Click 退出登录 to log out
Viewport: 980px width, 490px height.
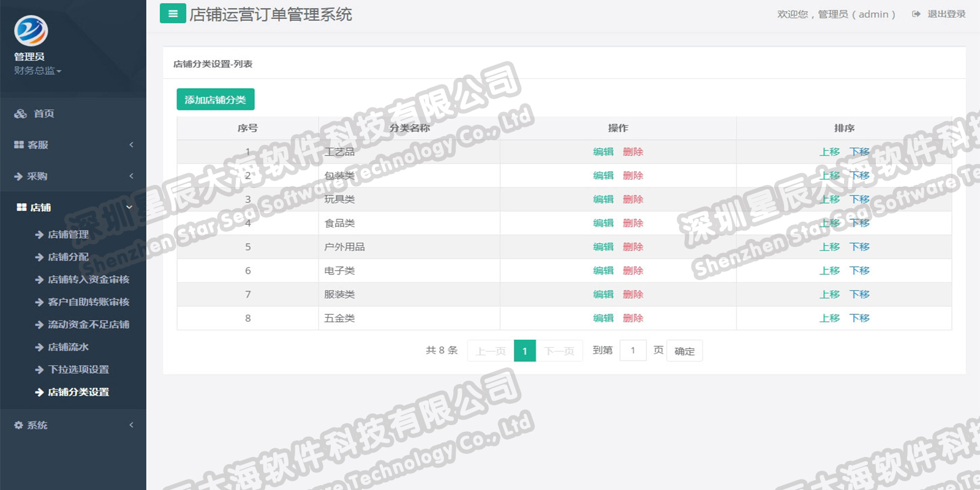[x=946, y=14]
